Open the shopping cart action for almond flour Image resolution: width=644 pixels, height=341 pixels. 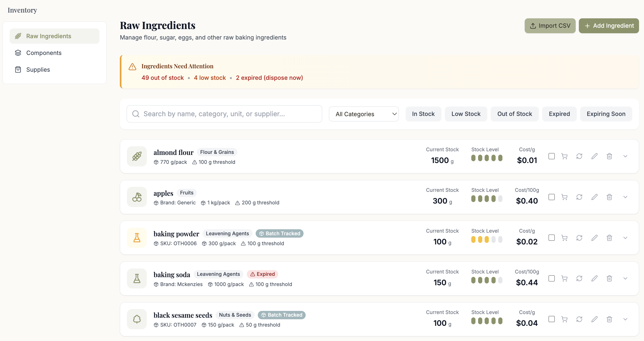(x=564, y=156)
